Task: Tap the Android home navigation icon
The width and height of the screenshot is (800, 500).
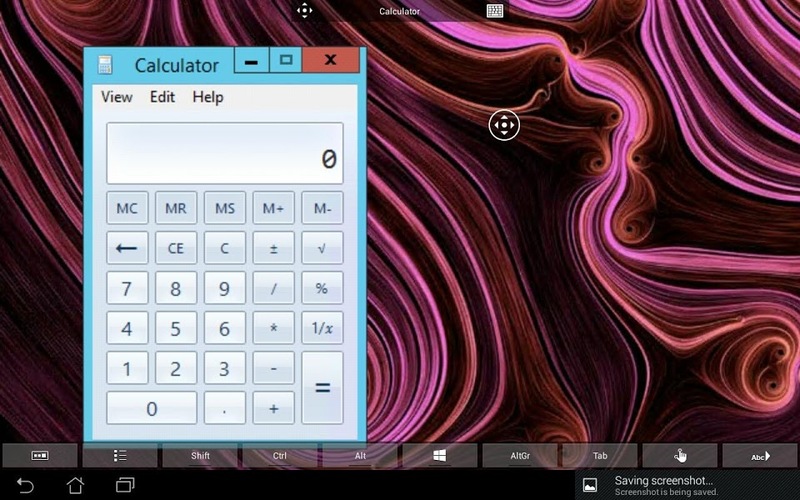Action: [x=76, y=485]
